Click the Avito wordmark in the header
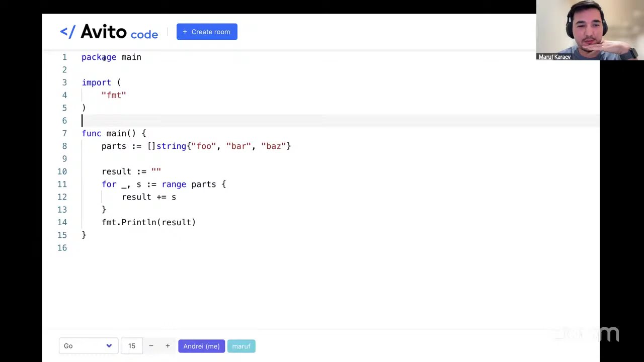 coord(104,32)
